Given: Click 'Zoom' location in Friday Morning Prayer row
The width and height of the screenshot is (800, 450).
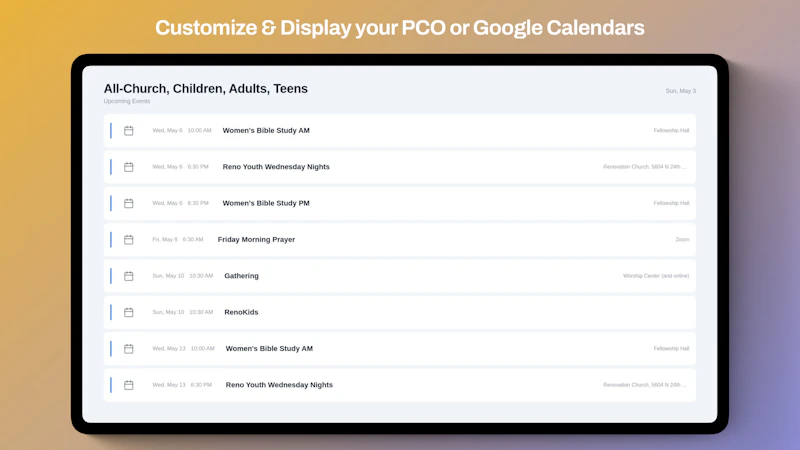Looking at the screenshot, I should pos(682,239).
